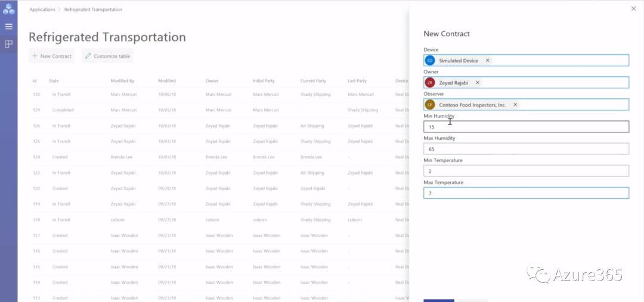Sort table by the State column header
Screen dimensions: 644x302
click(x=54, y=81)
